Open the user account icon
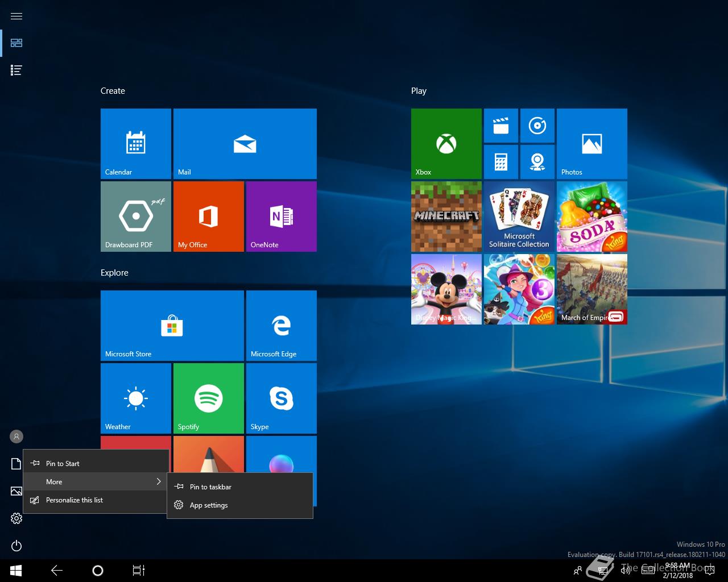This screenshot has height=582, width=728. coord(16,436)
